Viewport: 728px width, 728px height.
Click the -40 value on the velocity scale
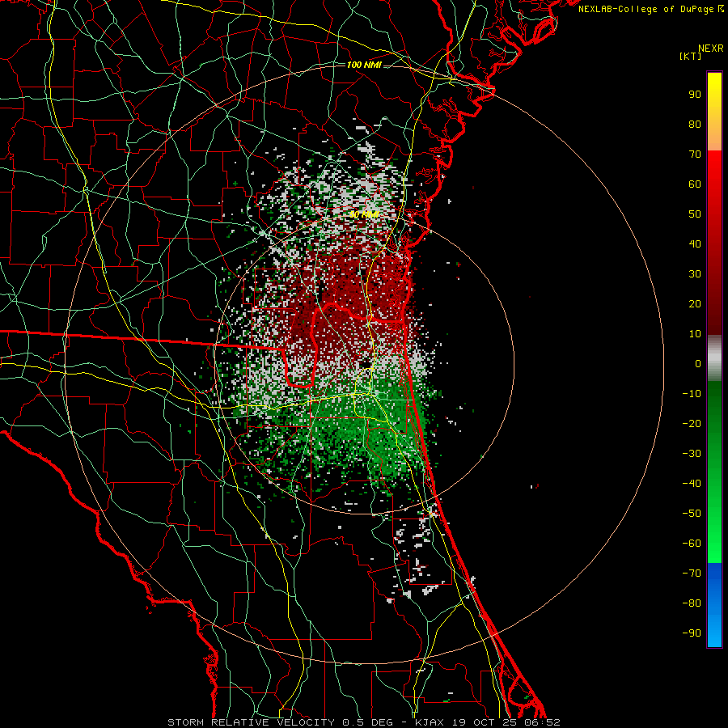pyautogui.click(x=692, y=484)
